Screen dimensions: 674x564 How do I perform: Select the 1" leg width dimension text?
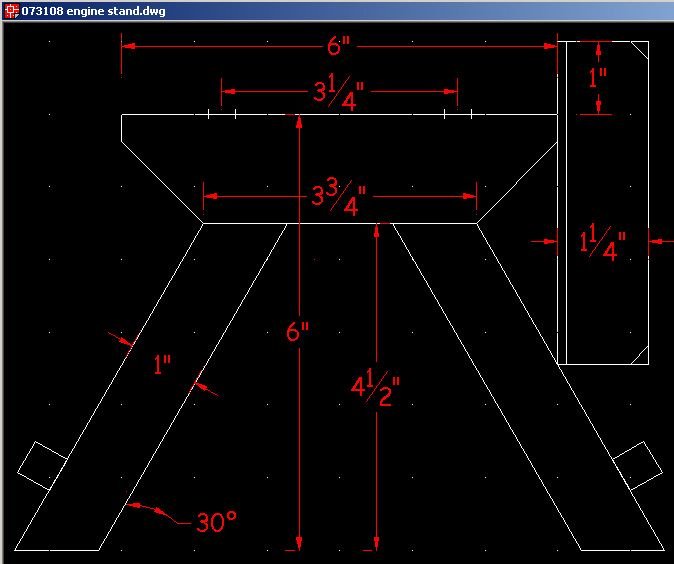tap(162, 364)
